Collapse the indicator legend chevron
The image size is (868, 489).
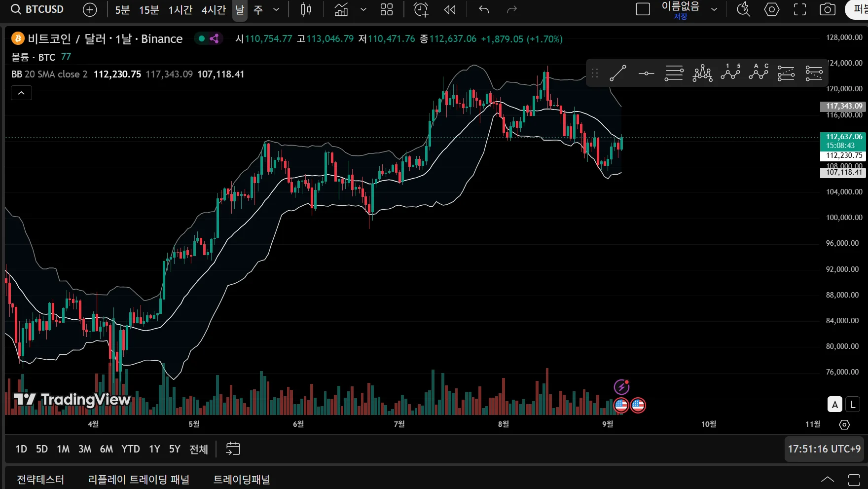point(22,93)
